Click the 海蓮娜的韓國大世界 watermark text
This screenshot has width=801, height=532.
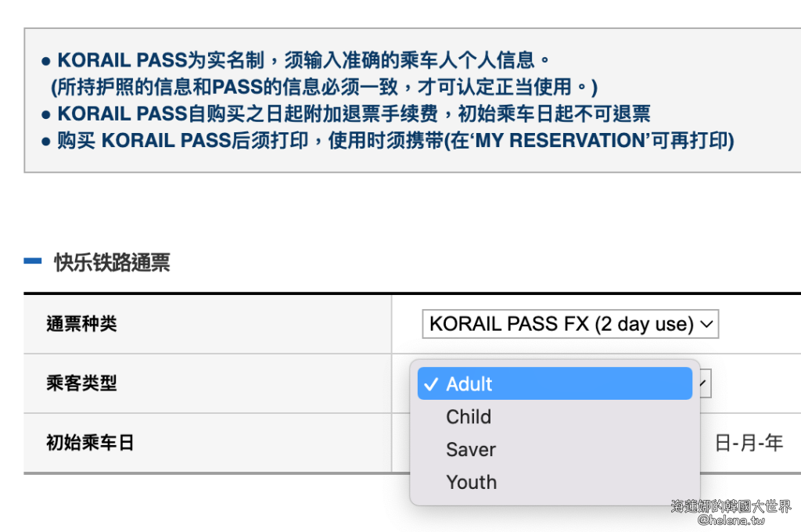[731, 506]
